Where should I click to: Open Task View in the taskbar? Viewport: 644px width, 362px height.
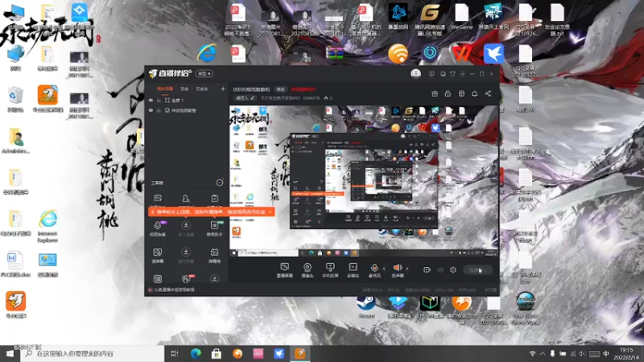tap(175, 353)
